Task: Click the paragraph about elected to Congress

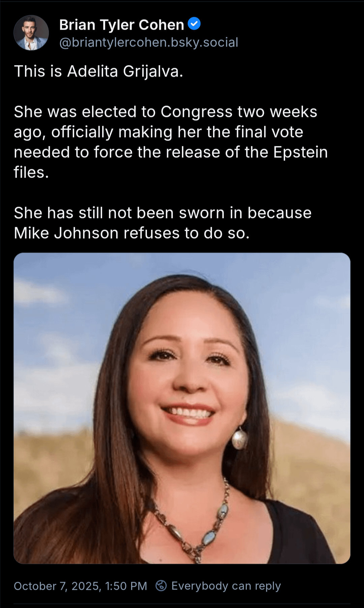Action: (171, 142)
